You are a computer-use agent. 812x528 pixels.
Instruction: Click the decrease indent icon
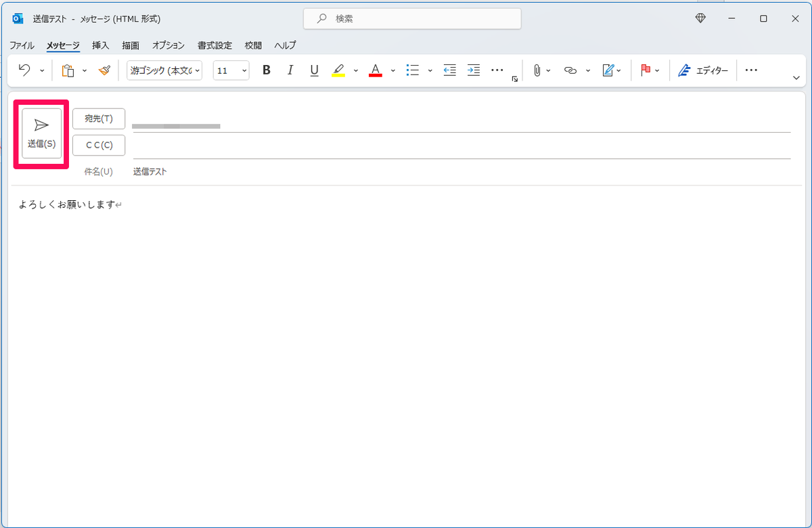pos(450,70)
